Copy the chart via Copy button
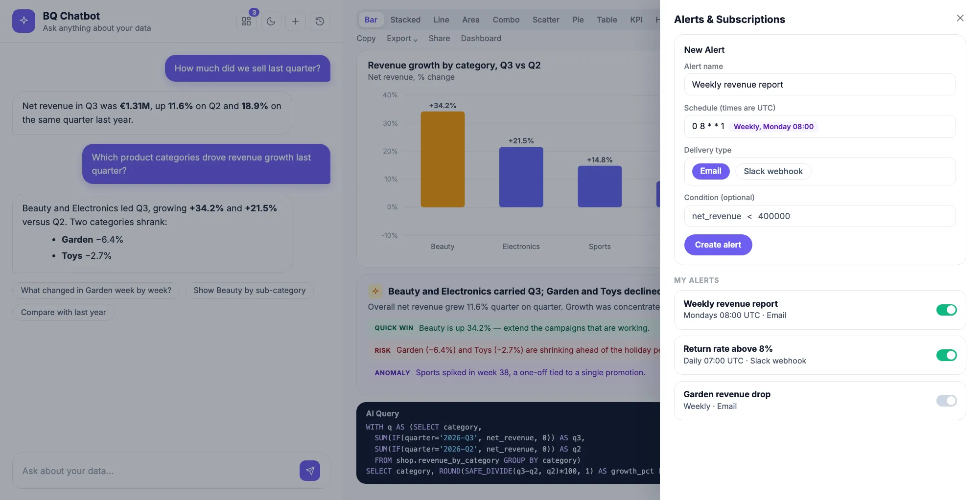 pyautogui.click(x=366, y=38)
